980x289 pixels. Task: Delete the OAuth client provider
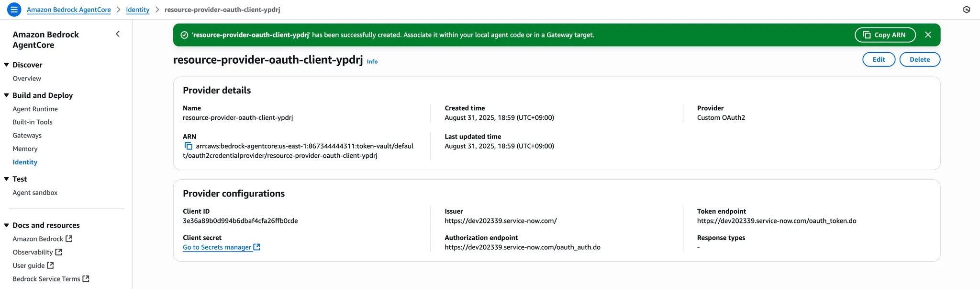(920, 59)
